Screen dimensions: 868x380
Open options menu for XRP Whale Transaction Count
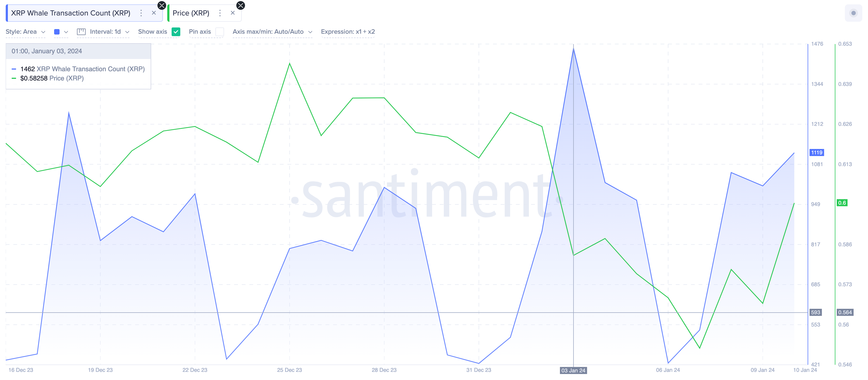point(141,13)
